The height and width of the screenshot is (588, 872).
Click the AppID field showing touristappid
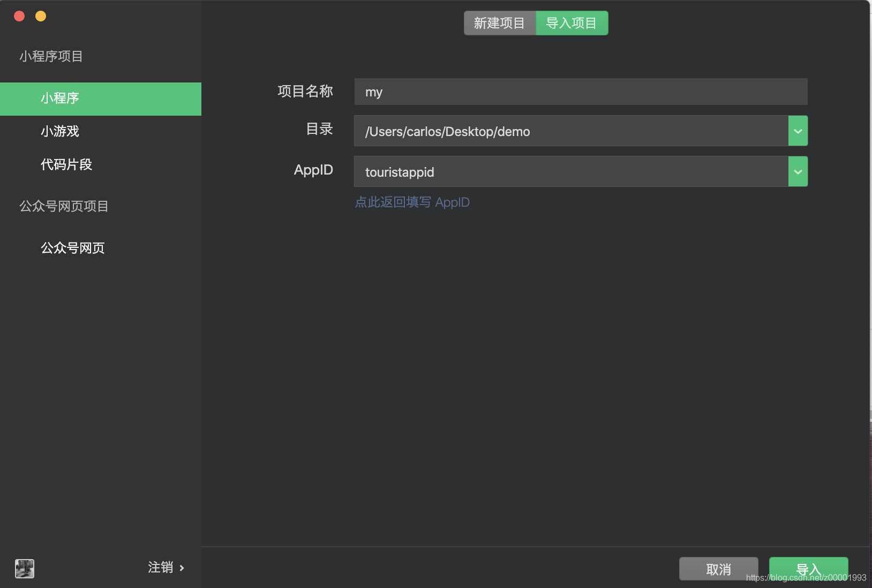point(571,171)
